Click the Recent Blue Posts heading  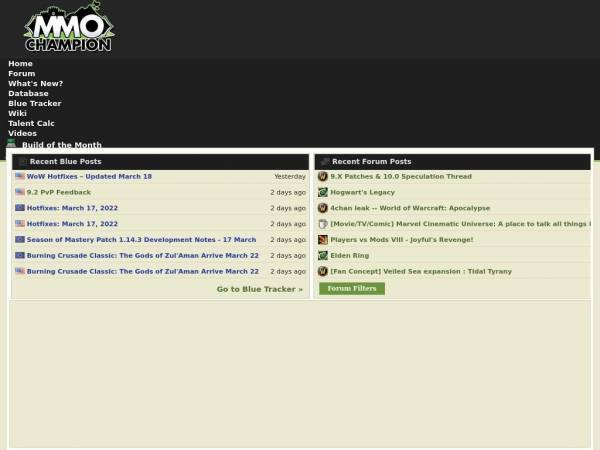pos(65,161)
